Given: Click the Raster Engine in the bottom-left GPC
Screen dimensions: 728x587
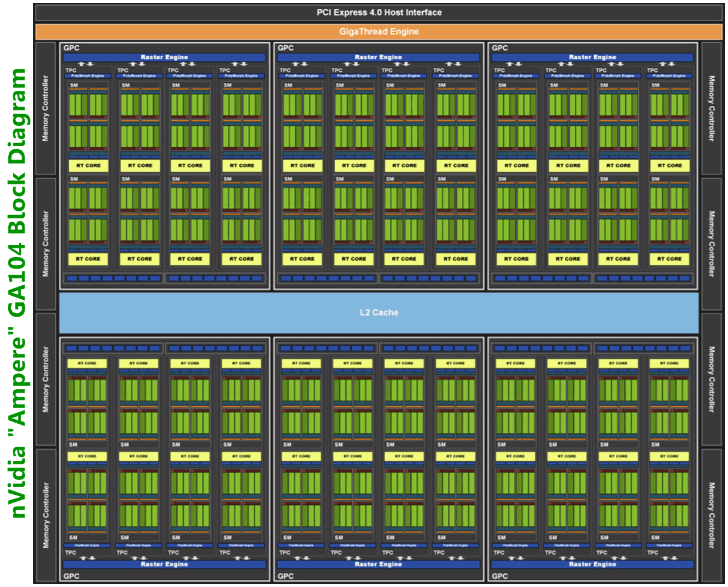Looking at the screenshot, I should 164,564.
